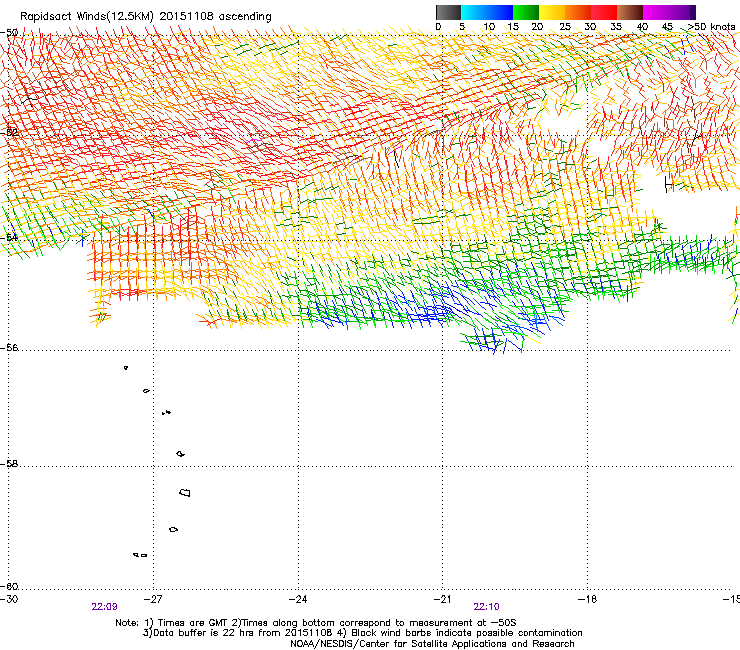Click the -24 longitude axis label

298,599
